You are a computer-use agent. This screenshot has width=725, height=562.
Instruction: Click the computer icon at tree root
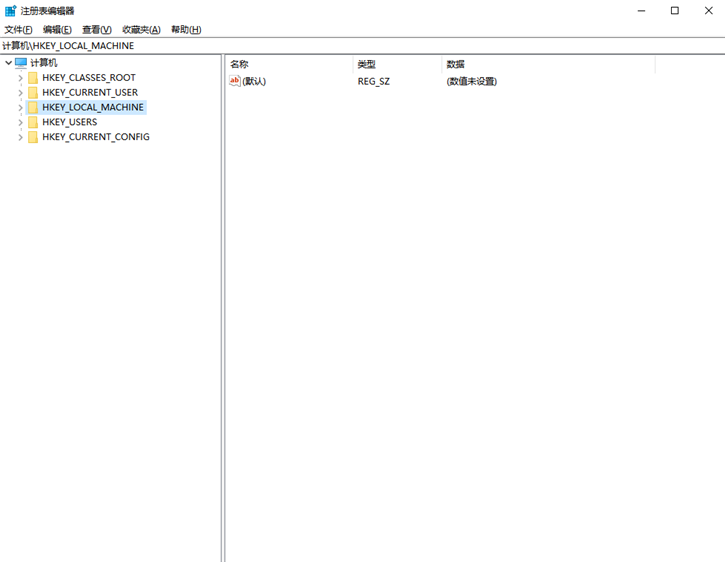pyautogui.click(x=21, y=63)
